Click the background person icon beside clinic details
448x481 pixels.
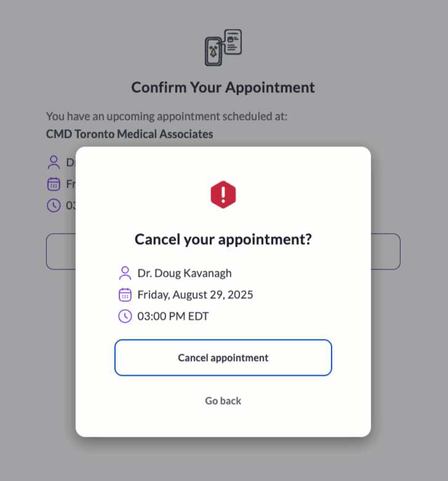pyautogui.click(x=54, y=162)
